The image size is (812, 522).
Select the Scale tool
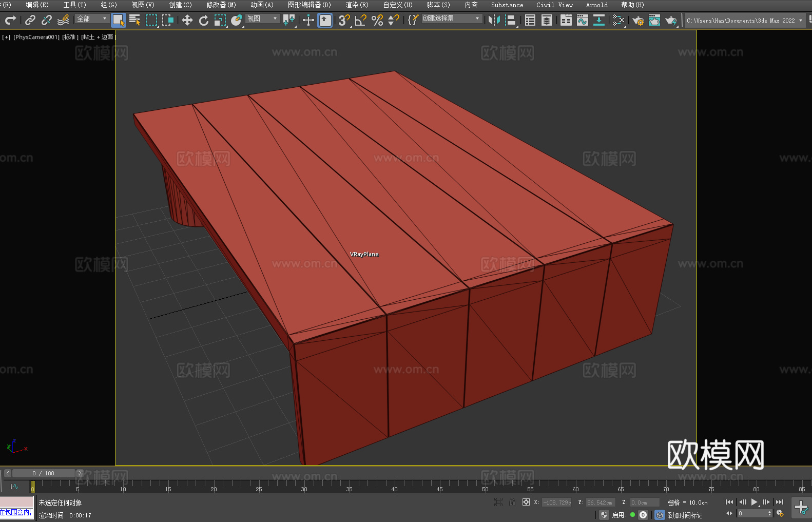pos(220,20)
